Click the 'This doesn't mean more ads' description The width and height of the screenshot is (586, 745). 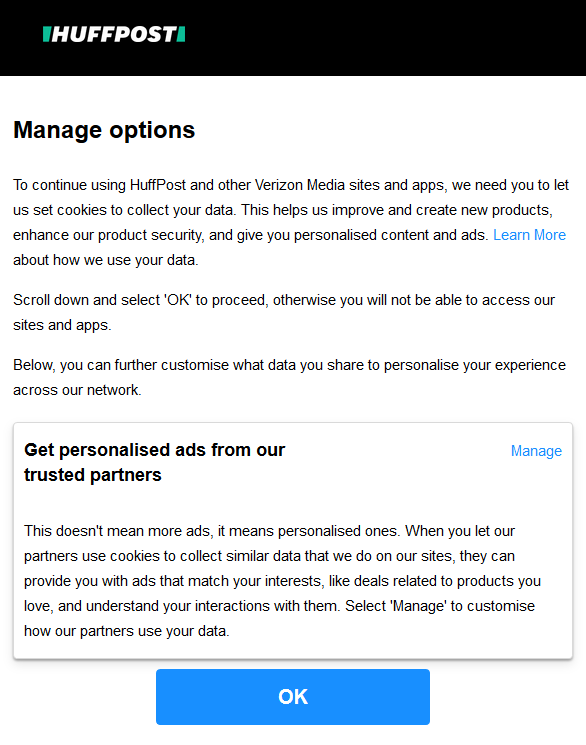coord(282,581)
